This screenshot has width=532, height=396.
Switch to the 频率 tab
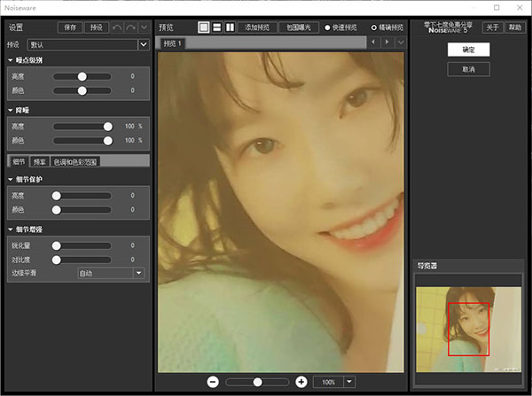pyautogui.click(x=40, y=161)
